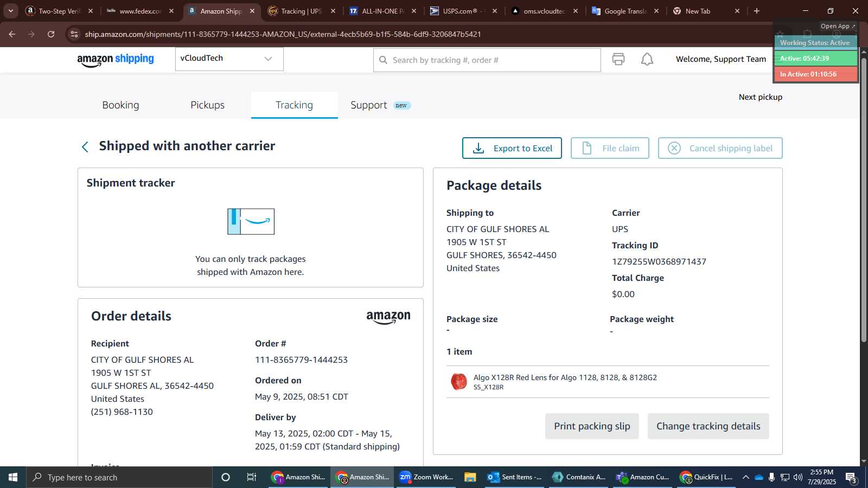This screenshot has height=488, width=868.
Task: Click the microphone icon in system tray
Action: 772,477
